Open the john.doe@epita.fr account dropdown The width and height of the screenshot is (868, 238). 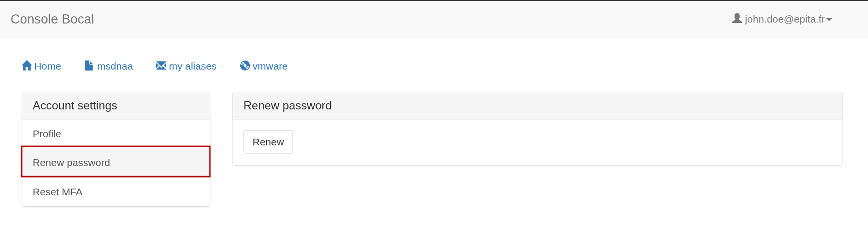click(x=784, y=19)
